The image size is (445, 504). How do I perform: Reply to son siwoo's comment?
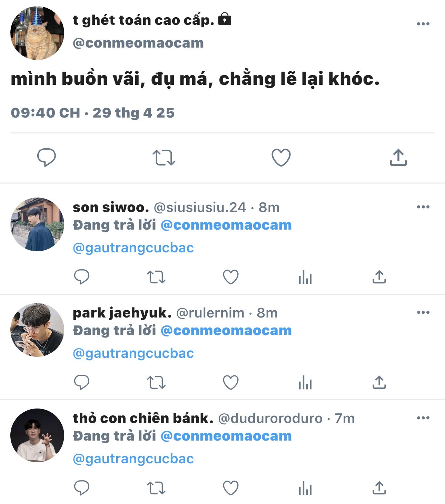(82, 277)
